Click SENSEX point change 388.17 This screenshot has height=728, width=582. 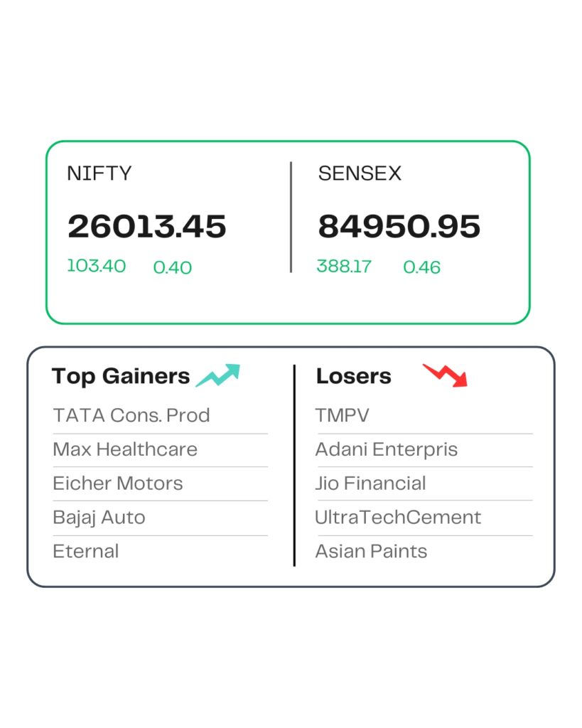click(x=344, y=267)
